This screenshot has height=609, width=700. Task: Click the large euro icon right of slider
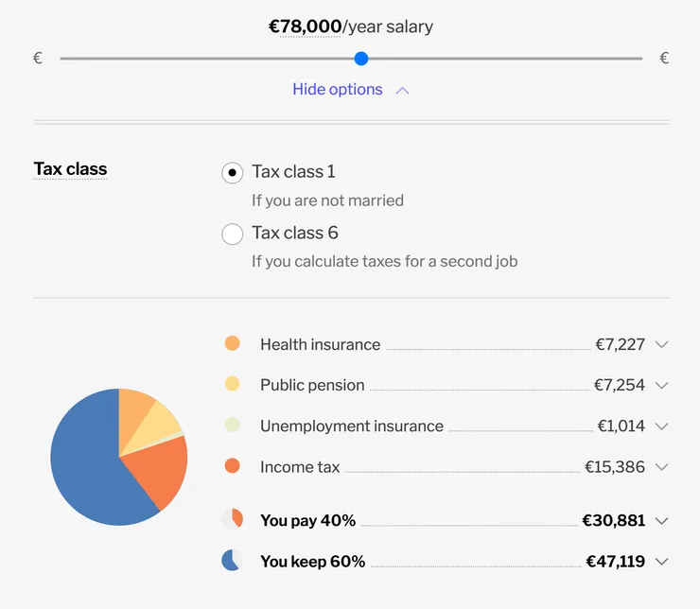point(664,59)
